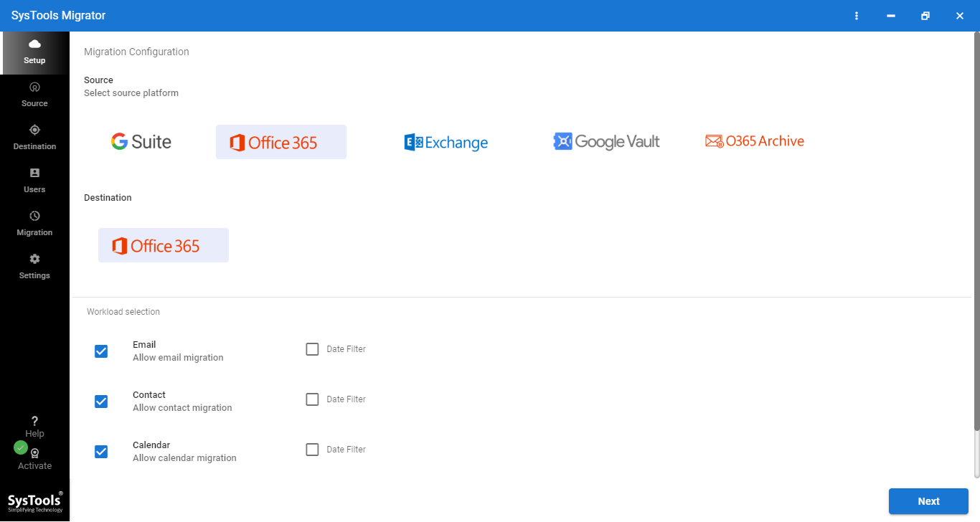Open Help from the sidebar
Screen dimensions: 980x522
coord(34,426)
